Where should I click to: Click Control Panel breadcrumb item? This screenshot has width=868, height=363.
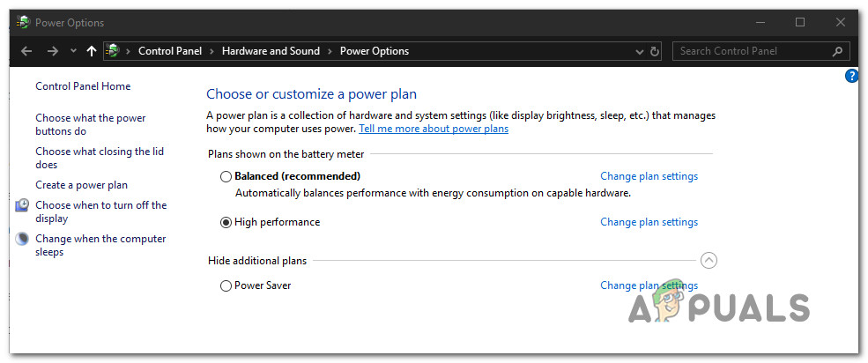click(170, 51)
